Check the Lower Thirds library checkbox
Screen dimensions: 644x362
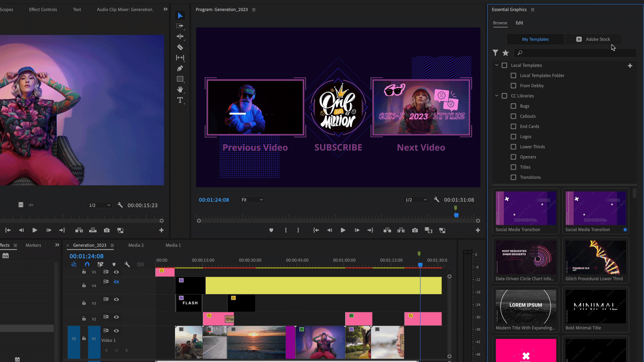[x=513, y=147]
